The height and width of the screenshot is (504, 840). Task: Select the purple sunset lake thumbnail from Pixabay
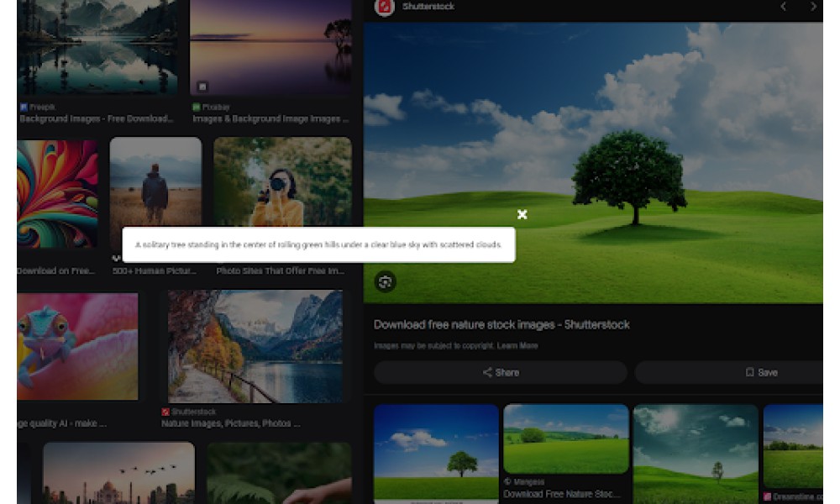click(270, 48)
